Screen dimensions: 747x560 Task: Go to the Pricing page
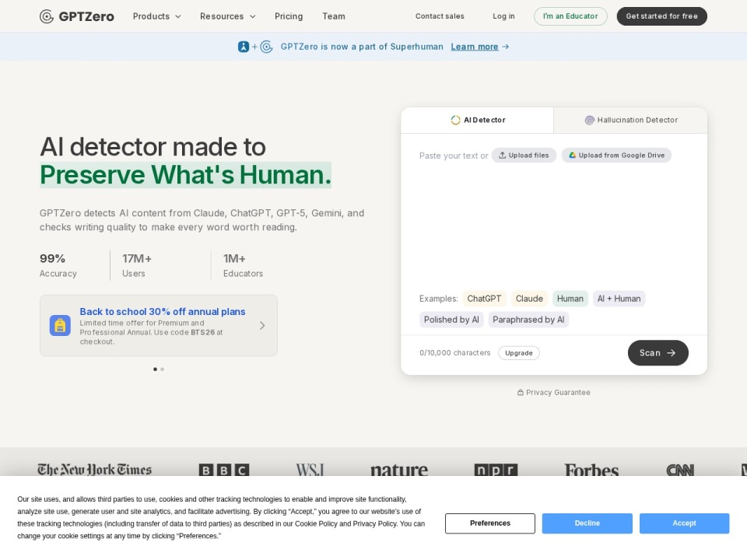click(289, 16)
